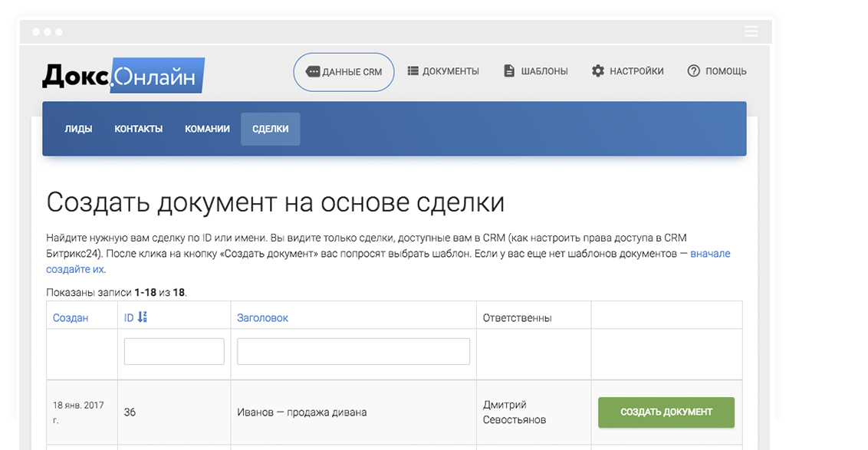Sort deals by the Заголовок column header
This screenshot has height=450, width=868.
point(262,316)
